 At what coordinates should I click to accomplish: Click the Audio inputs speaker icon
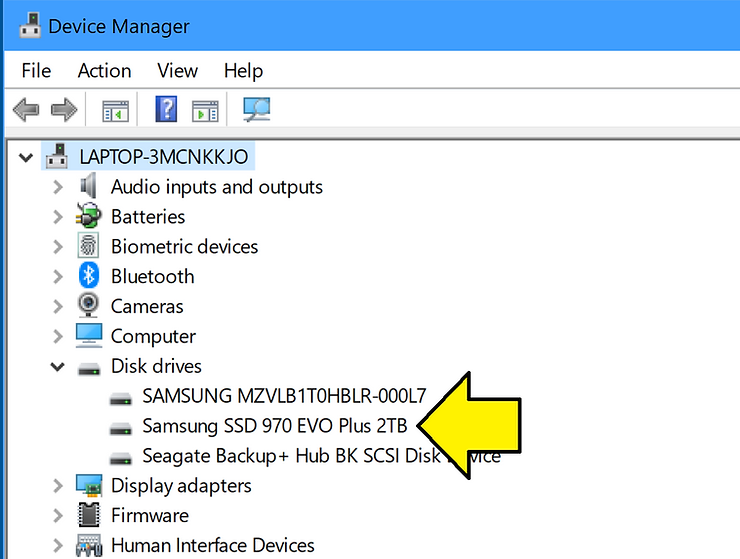click(88, 186)
